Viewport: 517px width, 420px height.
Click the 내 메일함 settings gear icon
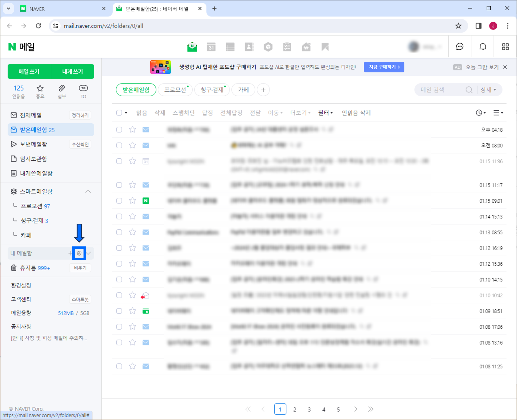pos(79,253)
